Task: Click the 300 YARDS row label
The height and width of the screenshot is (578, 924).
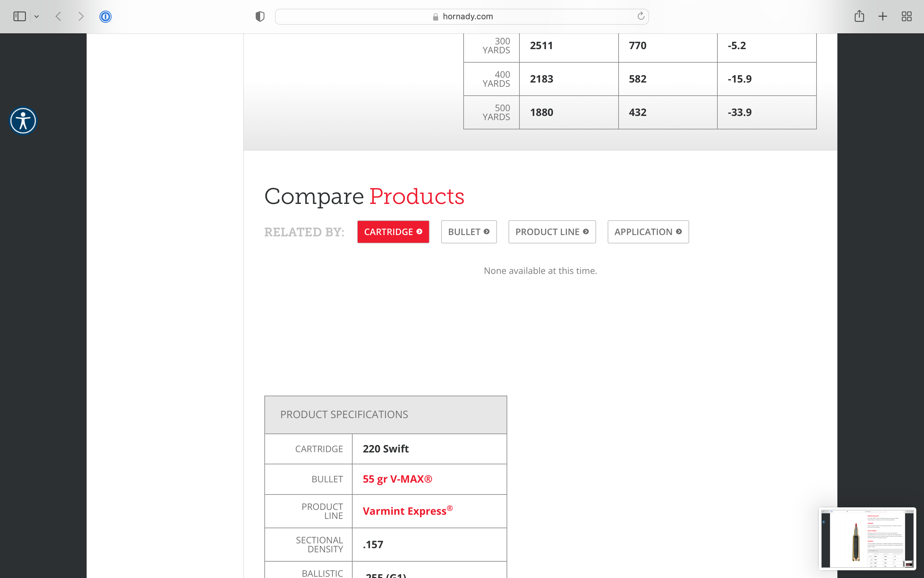Action: (x=496, y=46)
